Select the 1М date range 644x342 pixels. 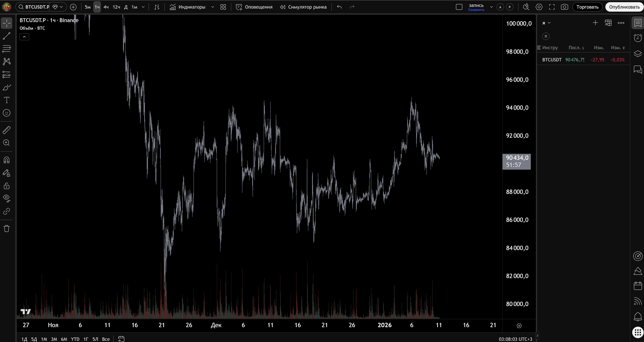(x=44, y=339)
